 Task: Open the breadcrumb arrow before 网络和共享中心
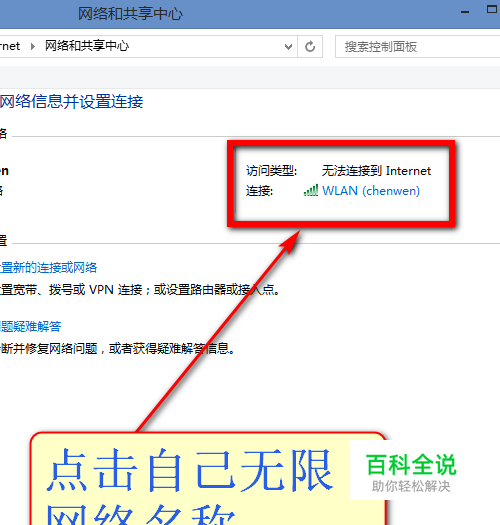tap(33, 46)
